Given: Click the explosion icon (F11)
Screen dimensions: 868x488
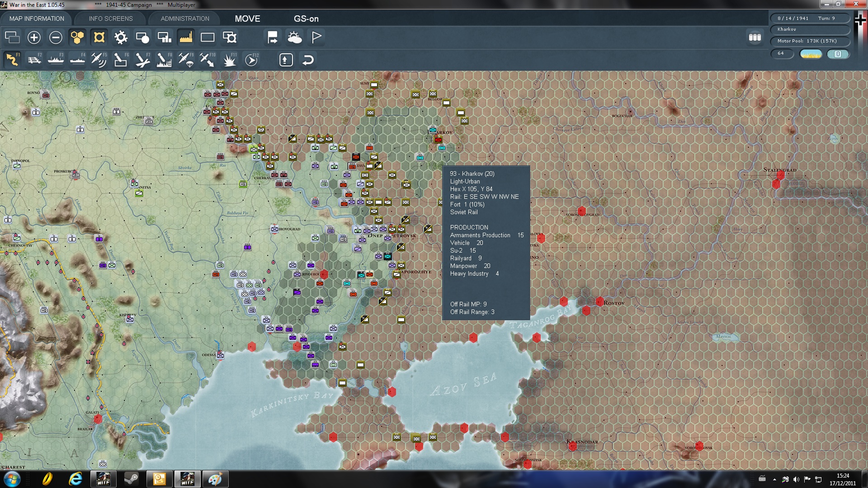Looking at the screenshot, I should coord(230,60).
